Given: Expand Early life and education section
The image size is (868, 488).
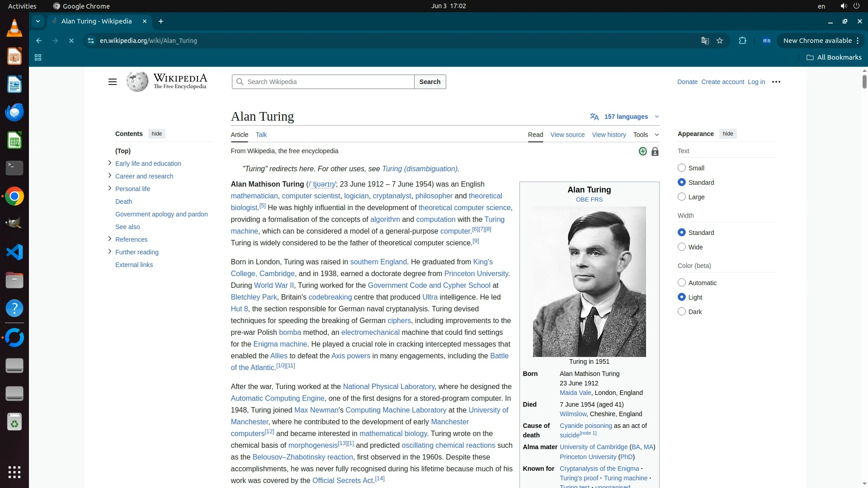Looking at the screenshot, I should 110,163.
